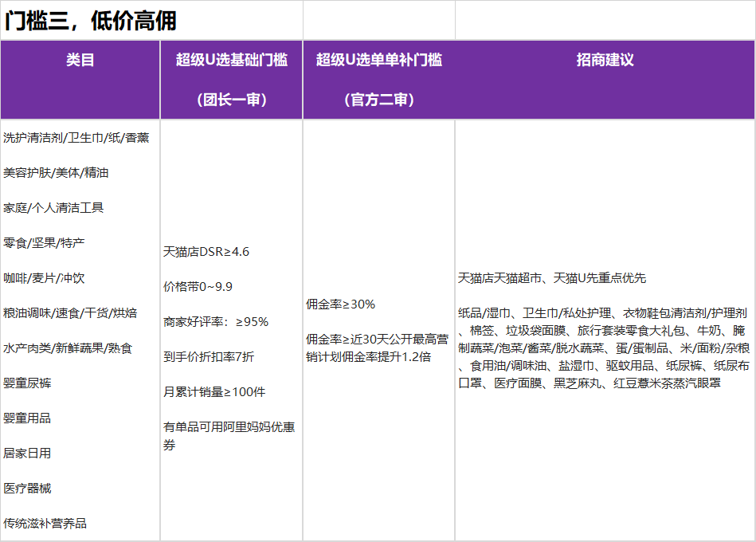
Task: Select the 咖啡/麦片/冲饮 category
Action: [x=44, y=278]
